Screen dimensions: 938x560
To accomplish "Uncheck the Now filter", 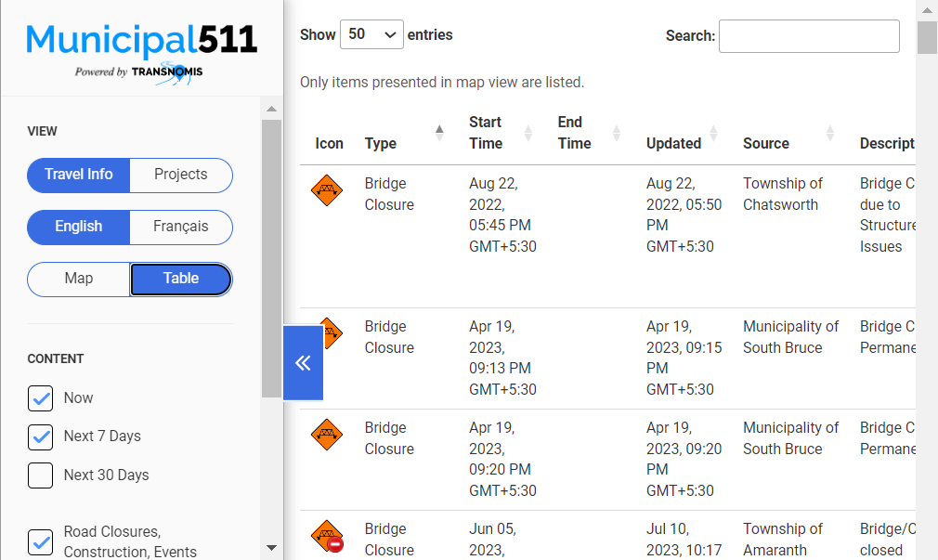I will coord(40,398).
